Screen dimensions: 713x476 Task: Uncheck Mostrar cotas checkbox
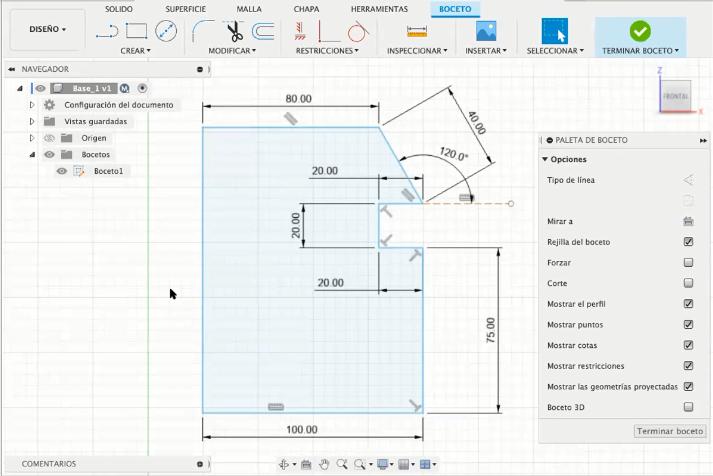(688, 345)
